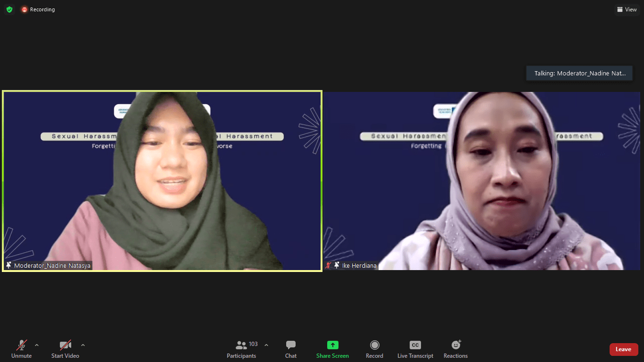Start recording with the Record button
This screenshot has height=362, width=644.
point(374,349)
